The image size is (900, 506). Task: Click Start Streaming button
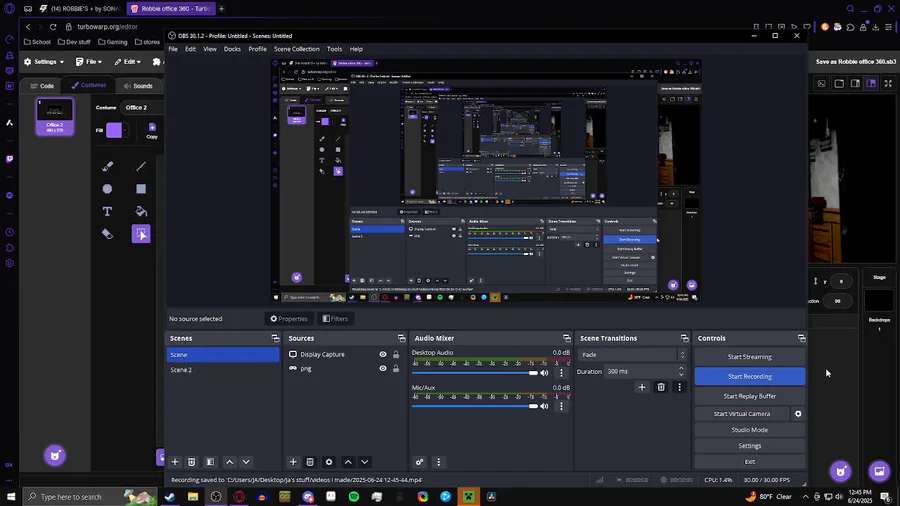(750, 357)
